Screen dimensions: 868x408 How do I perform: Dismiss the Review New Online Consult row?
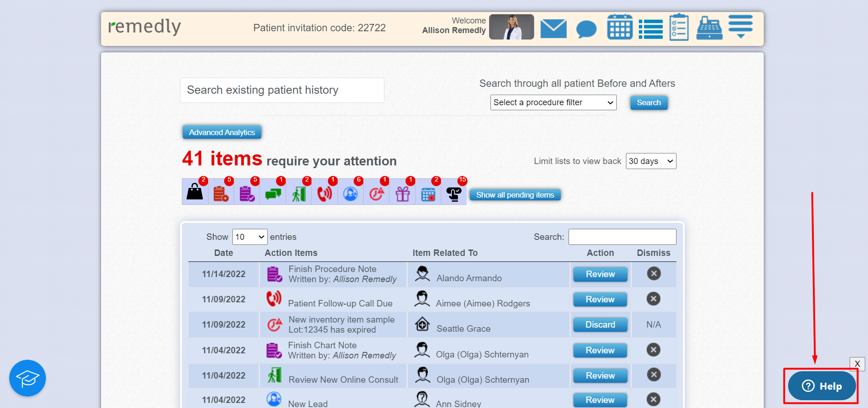654,375
